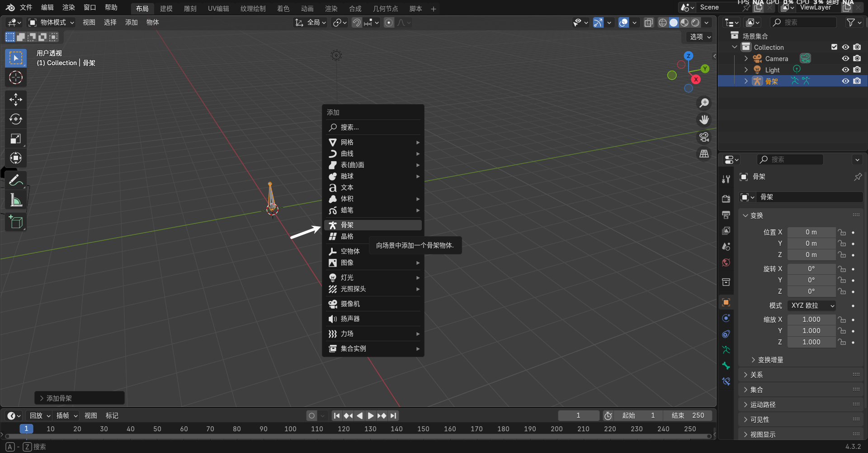Select the Annotate pencil tool

[x=16, y=180]
